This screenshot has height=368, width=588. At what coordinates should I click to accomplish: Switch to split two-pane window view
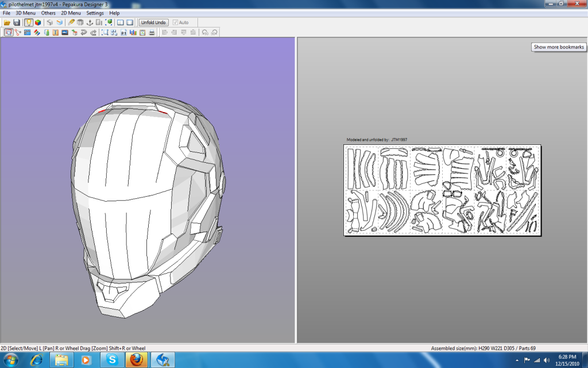pos(121,22)
